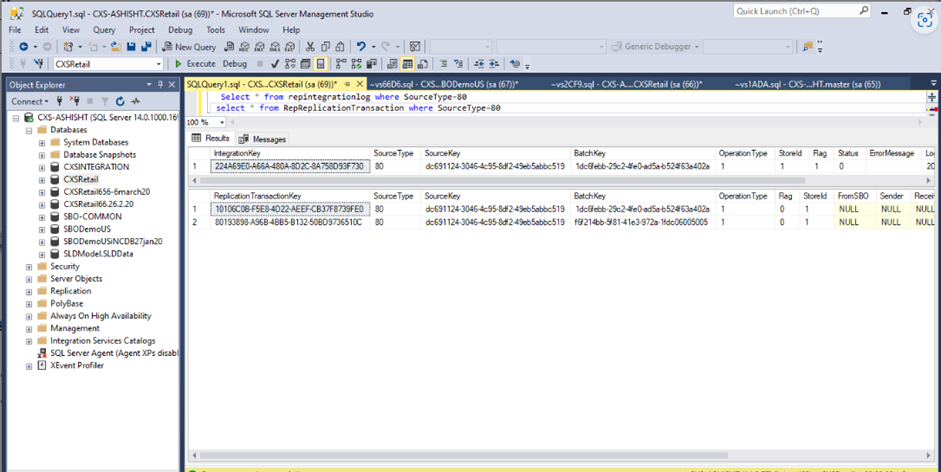Open the Analysis Services MDX Query icon
This screenshot has width=941, height=472.
pyautogui.click(x=244, y=47)
